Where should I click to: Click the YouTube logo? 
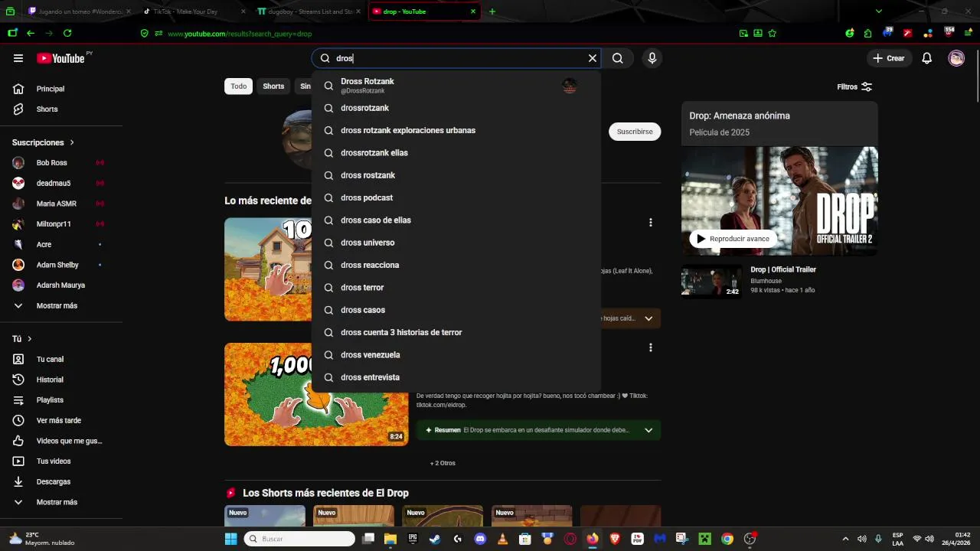point(60,58)
